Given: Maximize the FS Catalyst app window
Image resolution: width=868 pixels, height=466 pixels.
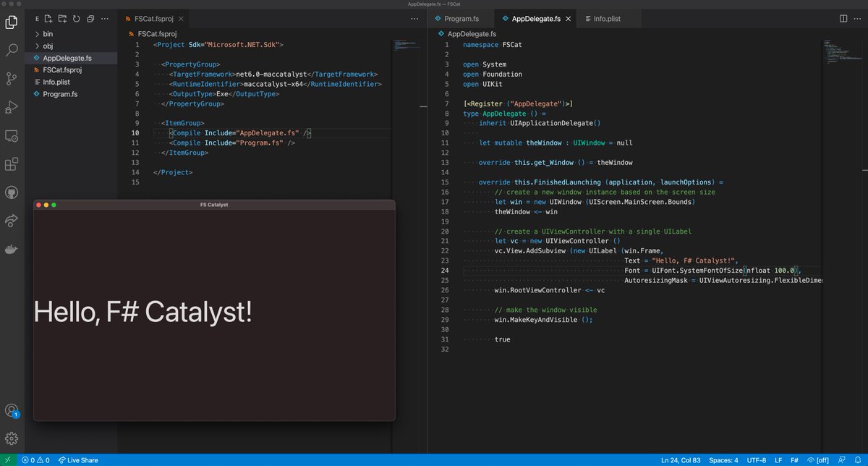Looking at the screenshot, I should (x=54, y=206).
